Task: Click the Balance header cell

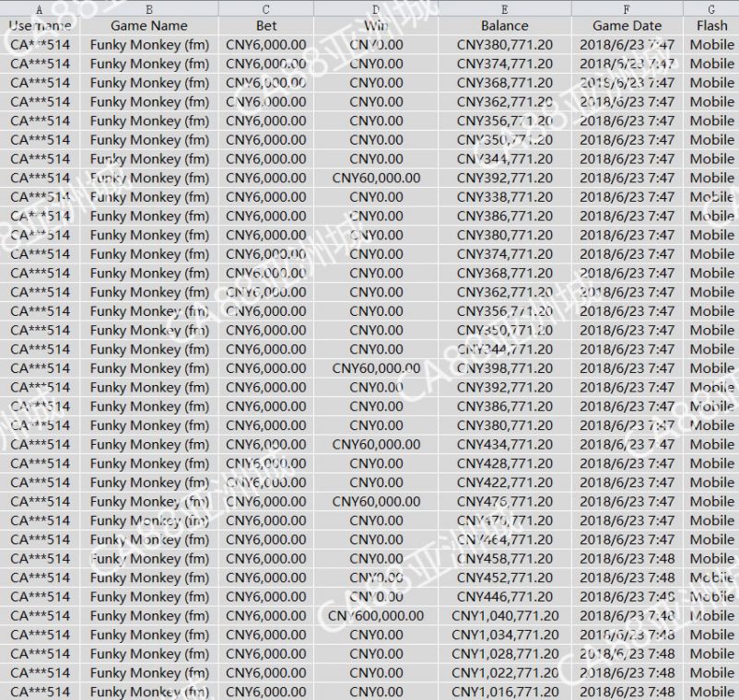Action: coord(505,26)
